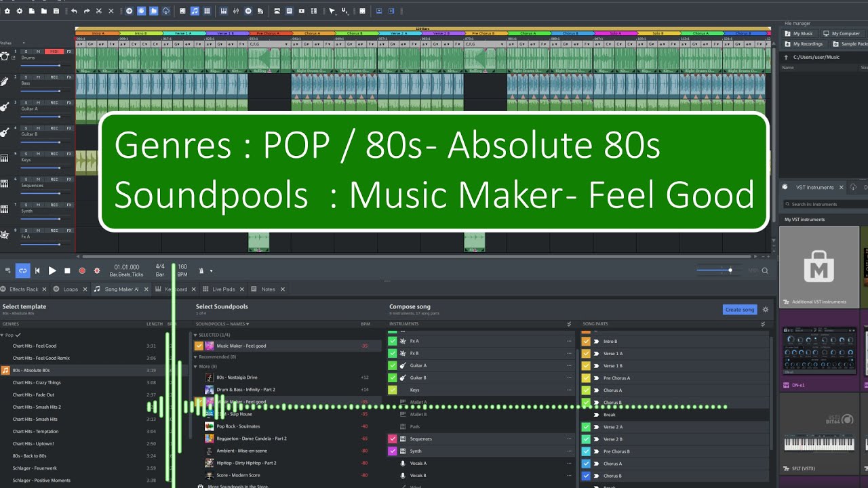Uncheck the Fx A instrument checkbox
868x488 pixels.
click(392, 341)
